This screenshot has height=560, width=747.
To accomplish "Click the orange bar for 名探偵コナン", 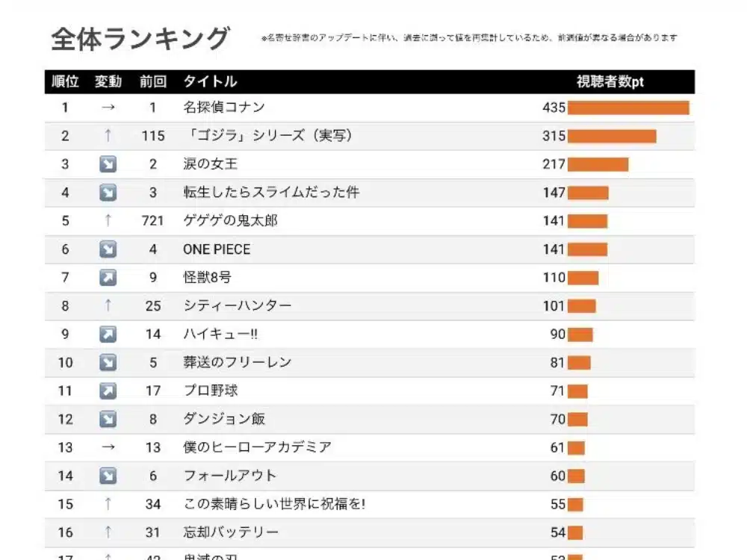I will pos(628,108).
